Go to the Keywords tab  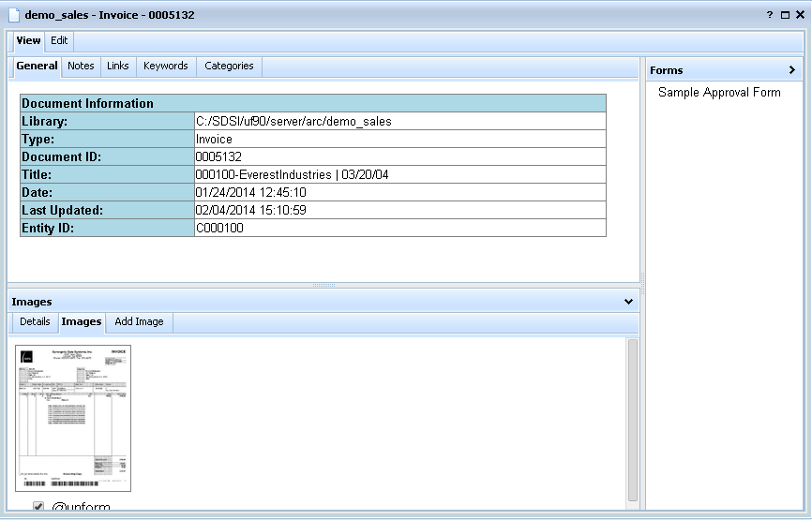tap(166, 66)
